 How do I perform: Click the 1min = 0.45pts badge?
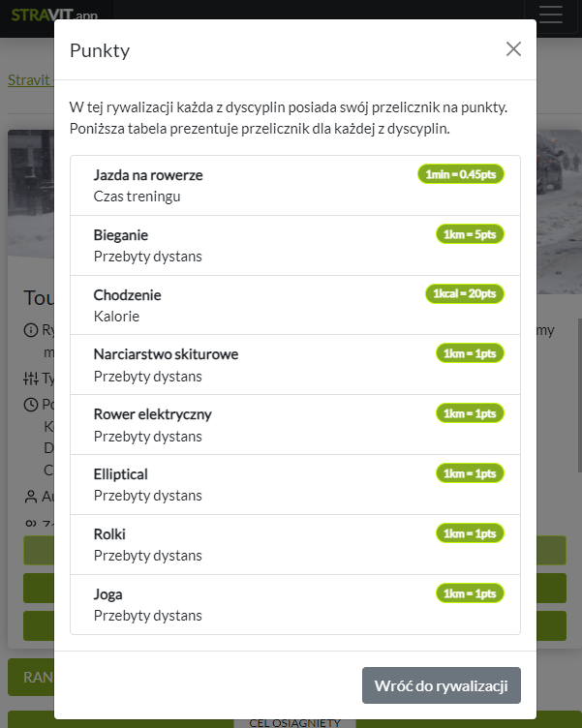point(461,174)
